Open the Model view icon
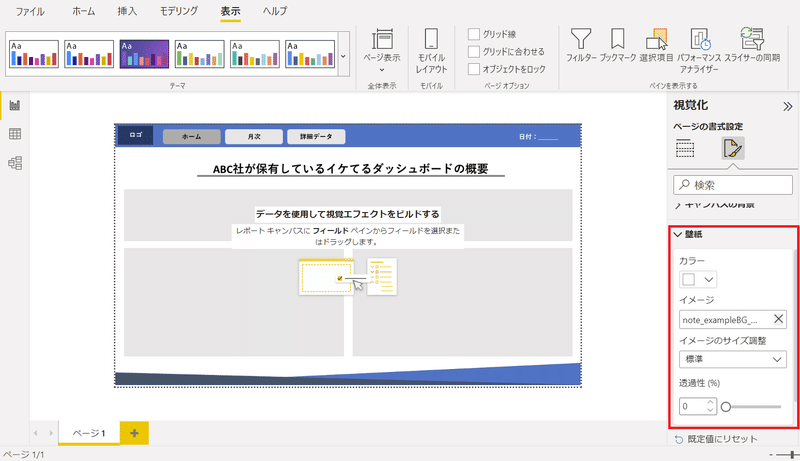 click(15, 163)
